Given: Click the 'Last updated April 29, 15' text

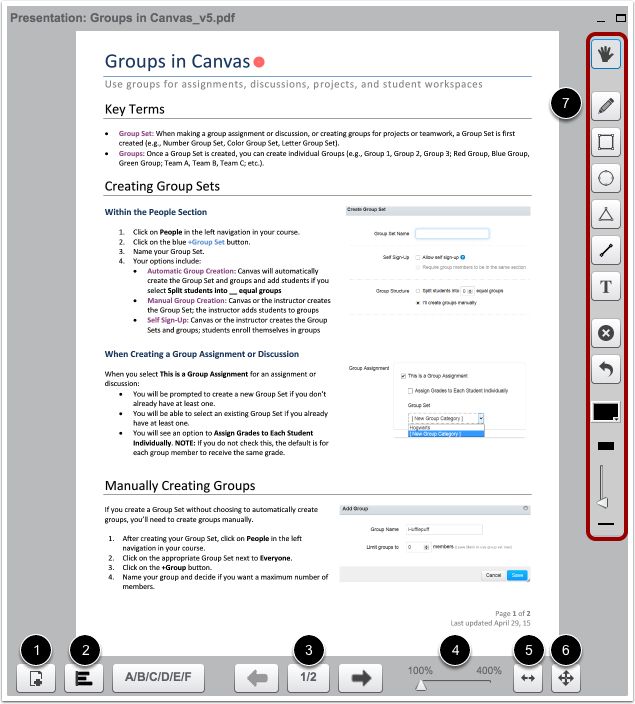Looking at the screenshot, I should [x=490, y=623].
